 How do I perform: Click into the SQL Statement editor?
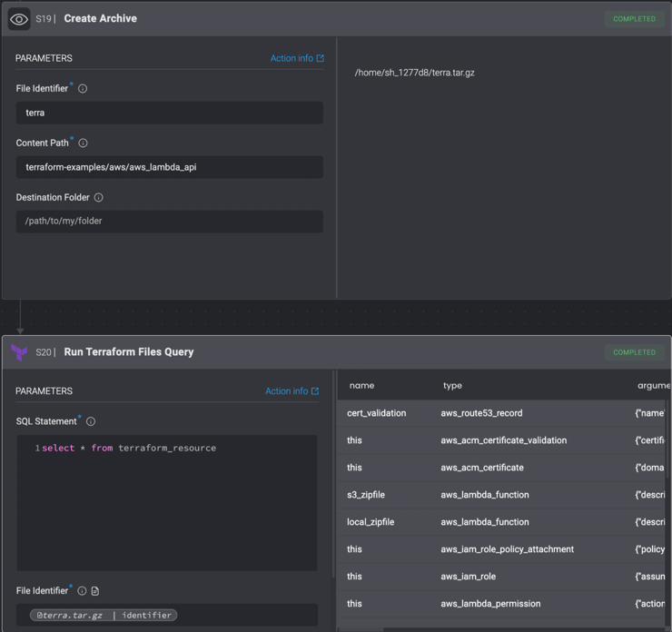pyautogui.click(x=167, y=503)
